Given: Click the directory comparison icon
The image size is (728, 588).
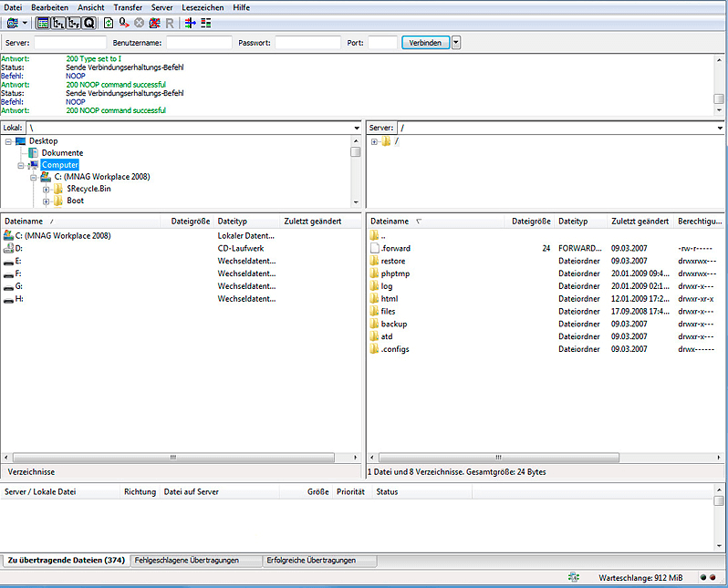Looking at the screenshot, I should coord(205,22).
